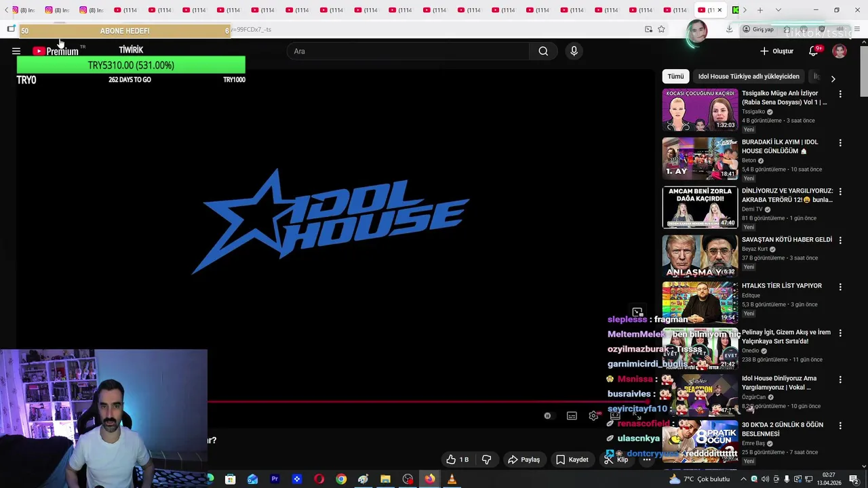The width and height of the screenshot is (868, 488).
Task: Open File Explorer from the taskbar
Action: [385, 479]
